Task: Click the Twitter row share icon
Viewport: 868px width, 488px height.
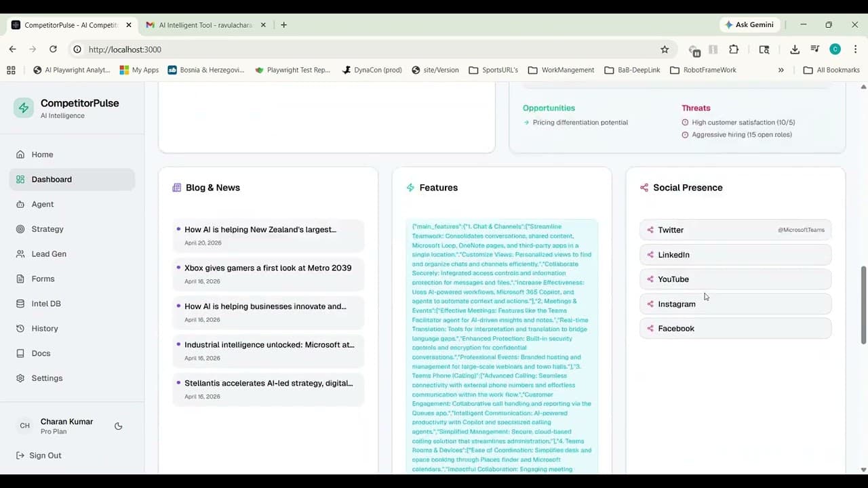Action: click(650, 230)
